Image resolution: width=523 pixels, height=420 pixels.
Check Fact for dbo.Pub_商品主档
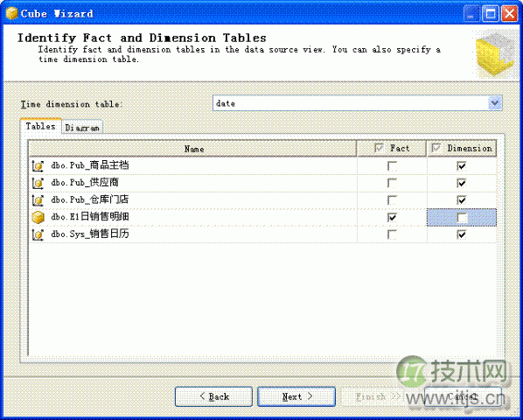tap(392, 165)
